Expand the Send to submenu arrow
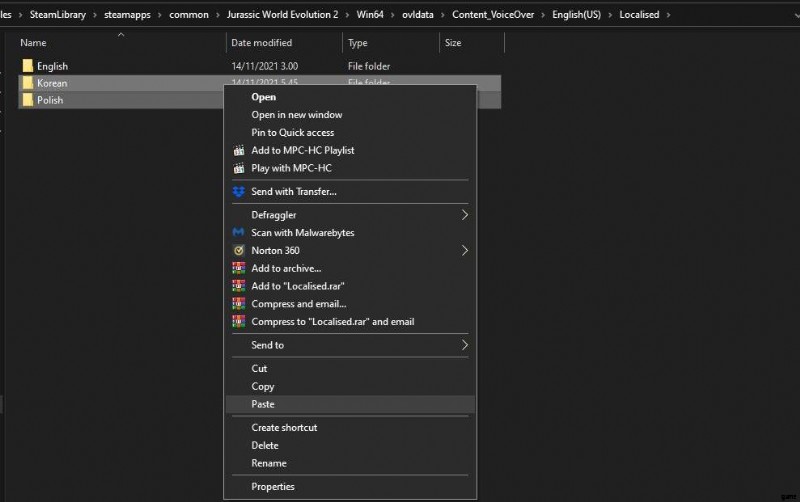The width and height of the screenshot is (800, 502). tap(465, 345)
